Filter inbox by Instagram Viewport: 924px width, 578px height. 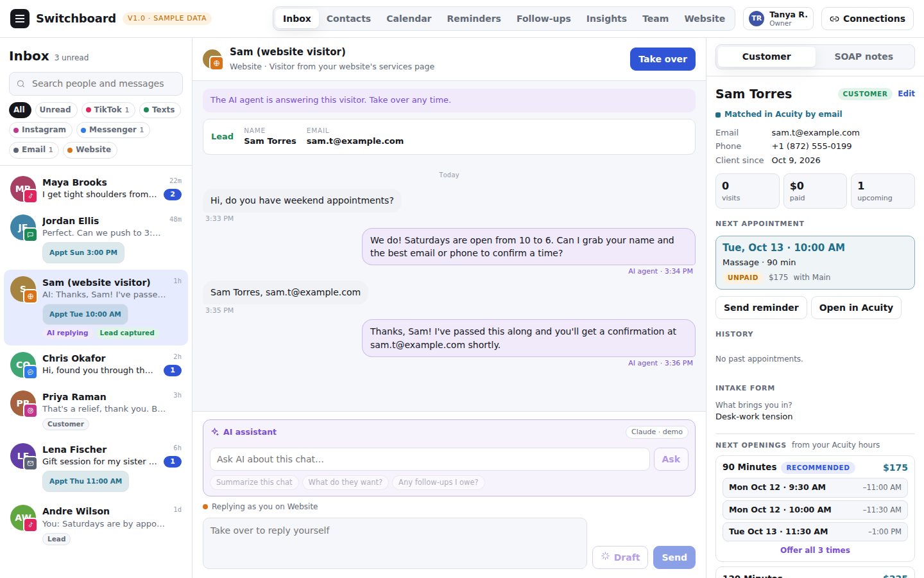40,130
